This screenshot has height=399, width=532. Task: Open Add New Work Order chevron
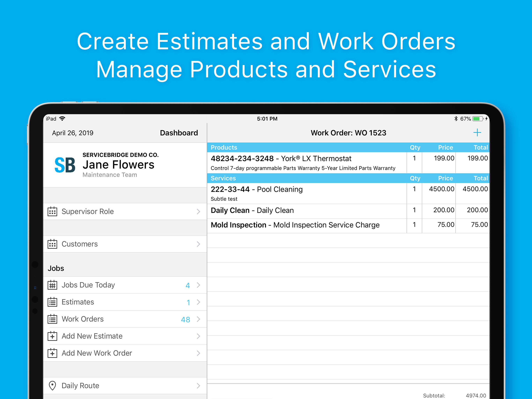(198, 353)
